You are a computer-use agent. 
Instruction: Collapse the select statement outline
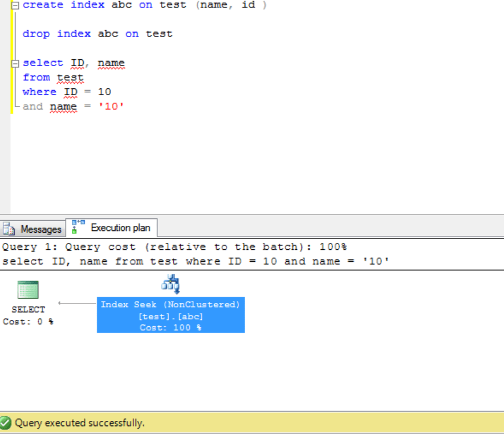(x=15, y=64)
